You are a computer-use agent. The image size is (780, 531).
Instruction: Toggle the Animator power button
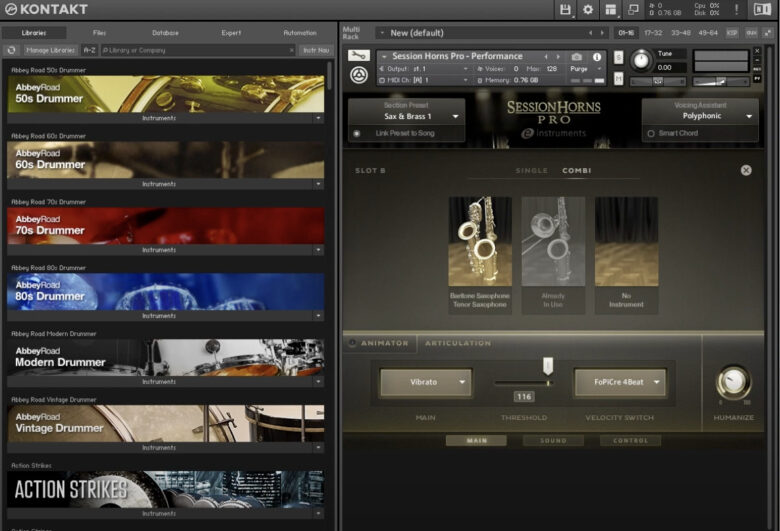point(352,343)
